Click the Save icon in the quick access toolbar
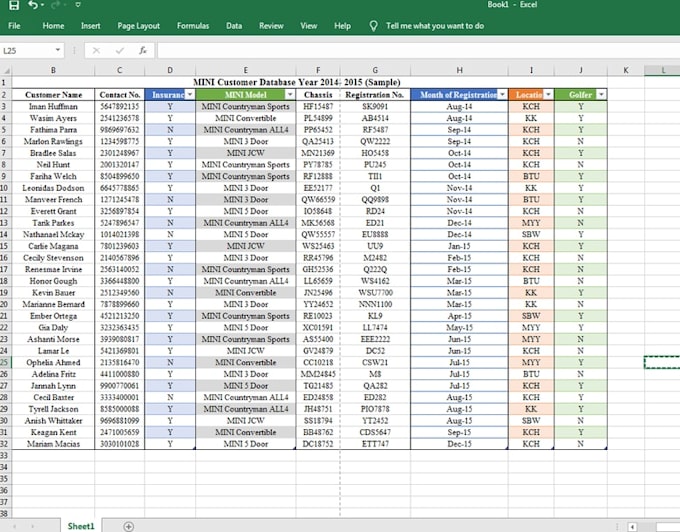The height and width of the screenshot is (532, 680). 14,5
